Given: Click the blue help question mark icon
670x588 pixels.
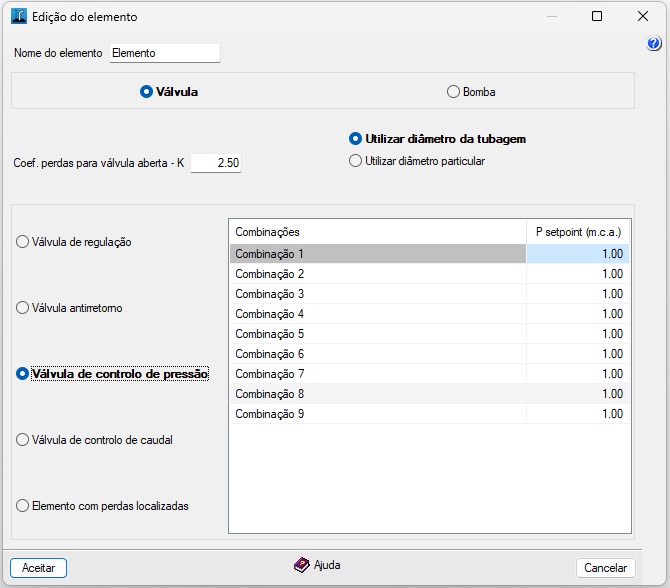Looking at the screenshot, I should [654, 44].
